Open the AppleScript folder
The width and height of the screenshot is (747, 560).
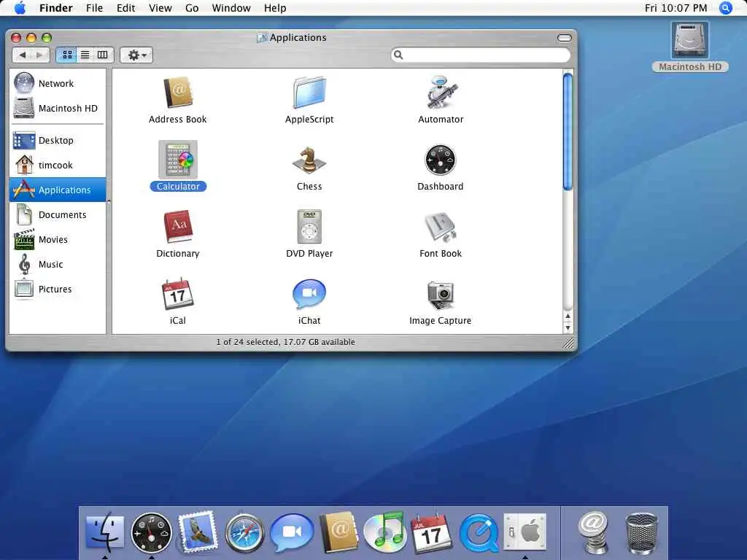pyautogui.click(x=309, y=93)
